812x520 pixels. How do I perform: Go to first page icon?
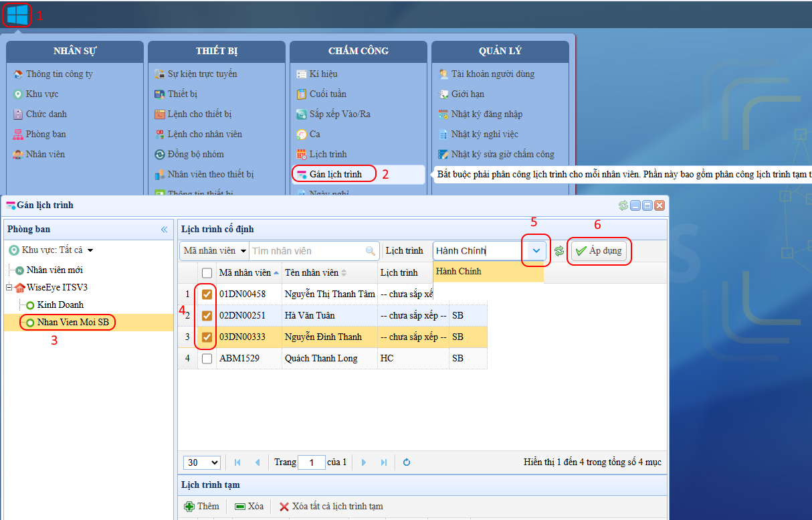237,462
